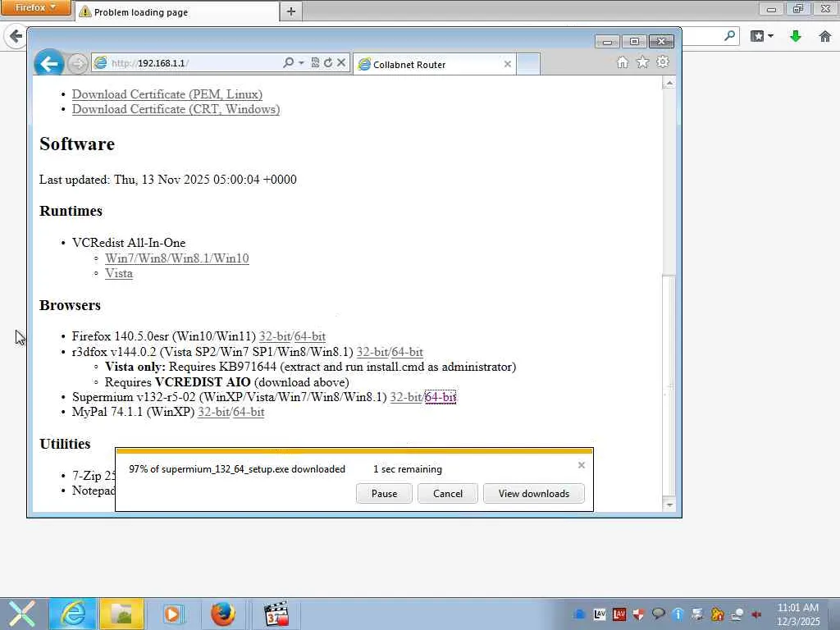
Task: Click the blue info tray icon
Action: pyautogui.click(x=678, y=614)
